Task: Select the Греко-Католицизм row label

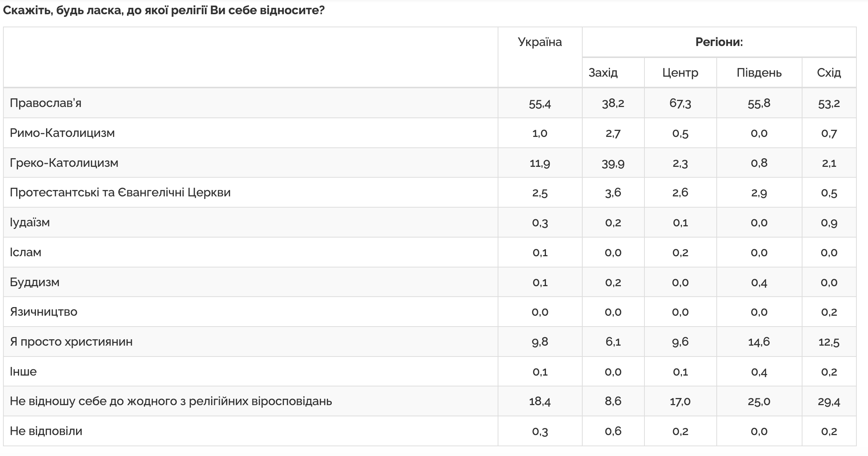Action: pos(64,163)
